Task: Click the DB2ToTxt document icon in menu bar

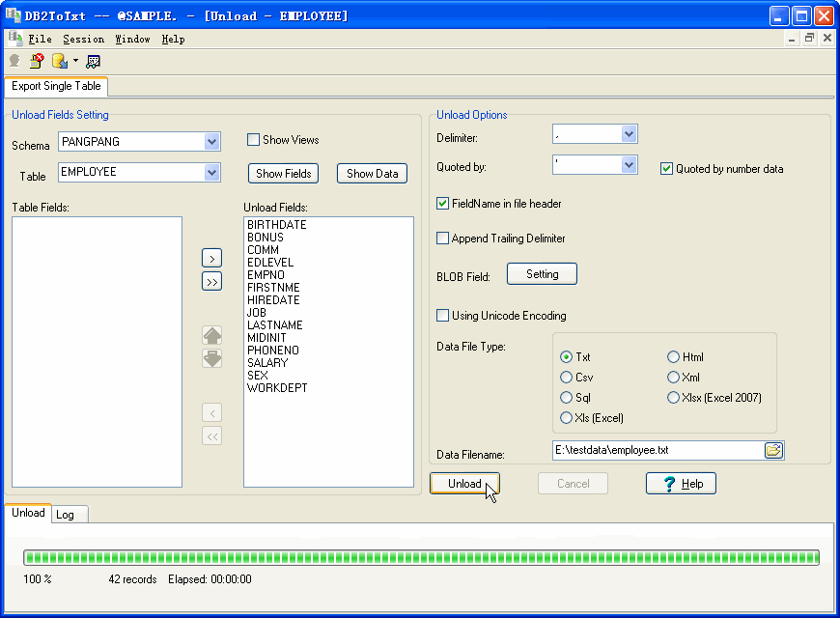Action: pos(15,38)
